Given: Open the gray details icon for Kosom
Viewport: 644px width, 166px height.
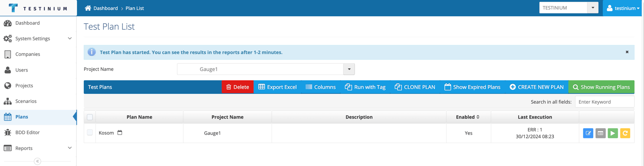Looking at the screenshot, I should [600, 133].
